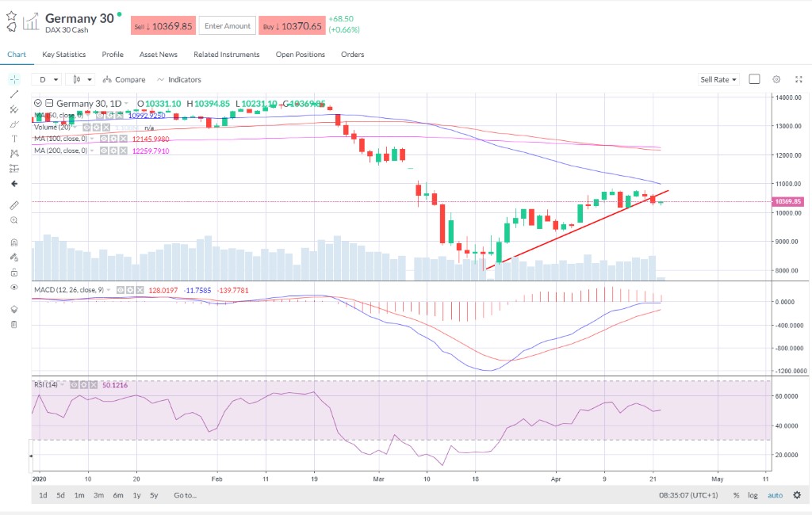
Task: Click the Indicators button
Action: pos(179,79)
